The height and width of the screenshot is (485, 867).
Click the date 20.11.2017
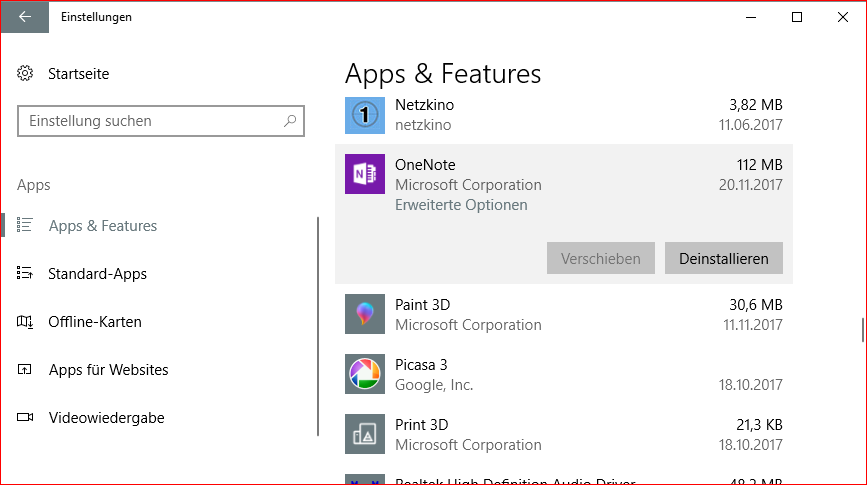click(750, 185)
